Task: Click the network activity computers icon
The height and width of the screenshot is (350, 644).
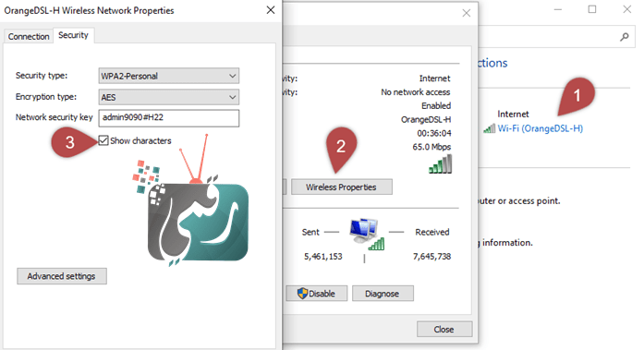Action: [367, 235]
